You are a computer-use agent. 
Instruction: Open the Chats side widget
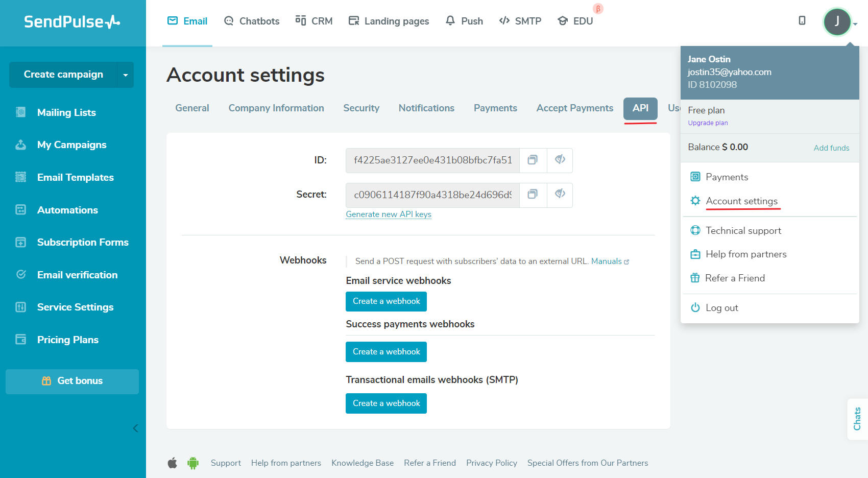(857, 419)
